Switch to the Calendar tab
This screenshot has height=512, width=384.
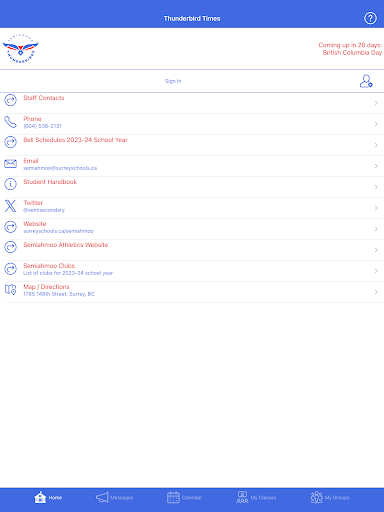pyautogui.click(x=184, y=497)
